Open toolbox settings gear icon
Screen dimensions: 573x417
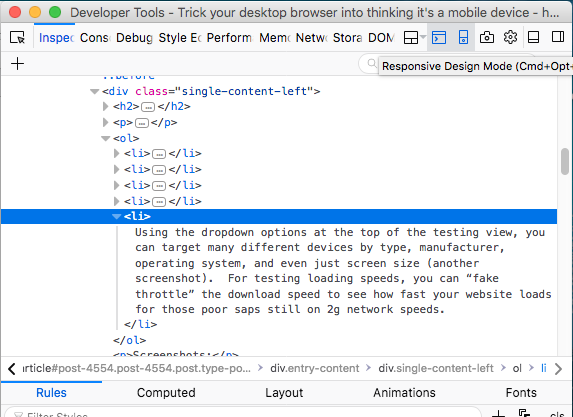pos(510,37)
